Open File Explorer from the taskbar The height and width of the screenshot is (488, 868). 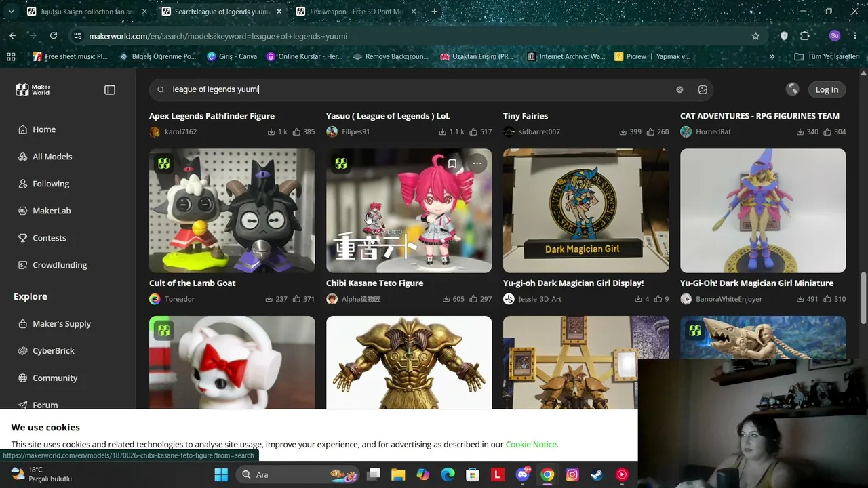(x=398, y=474)
